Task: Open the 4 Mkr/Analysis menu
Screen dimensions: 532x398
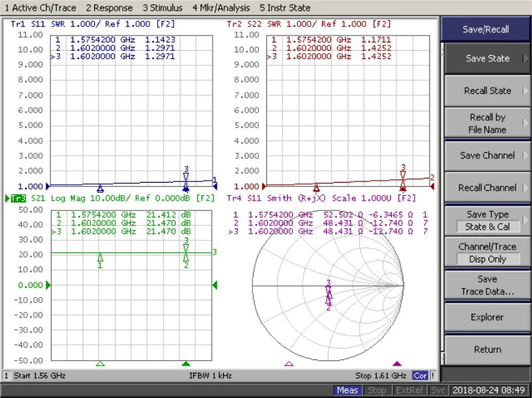Action: tap(221, 7)
